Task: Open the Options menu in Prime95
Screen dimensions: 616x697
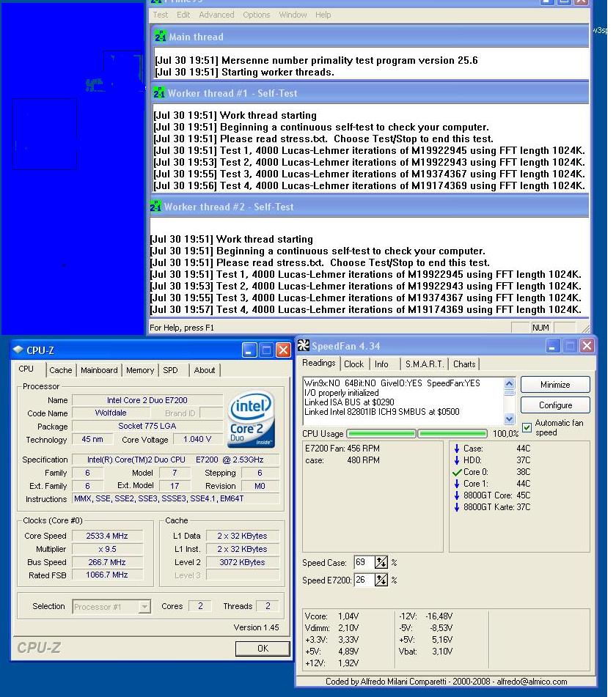Action: [256, 15]
